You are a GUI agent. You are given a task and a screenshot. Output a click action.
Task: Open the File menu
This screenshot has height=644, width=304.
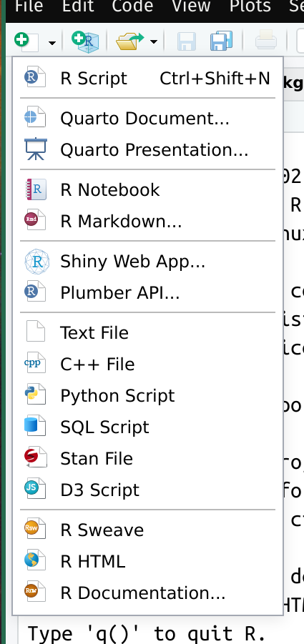pyautogui.click(x=29, y=6)
